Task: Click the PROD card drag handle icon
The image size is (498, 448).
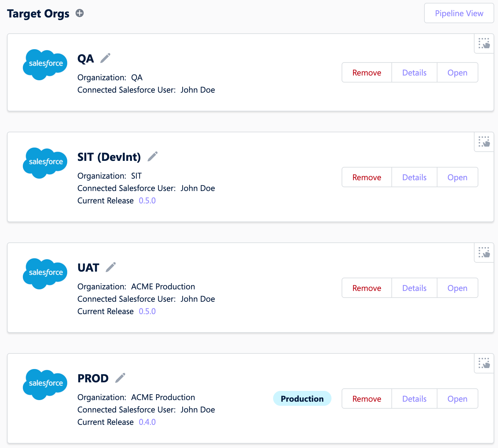Action: point(484,363)
